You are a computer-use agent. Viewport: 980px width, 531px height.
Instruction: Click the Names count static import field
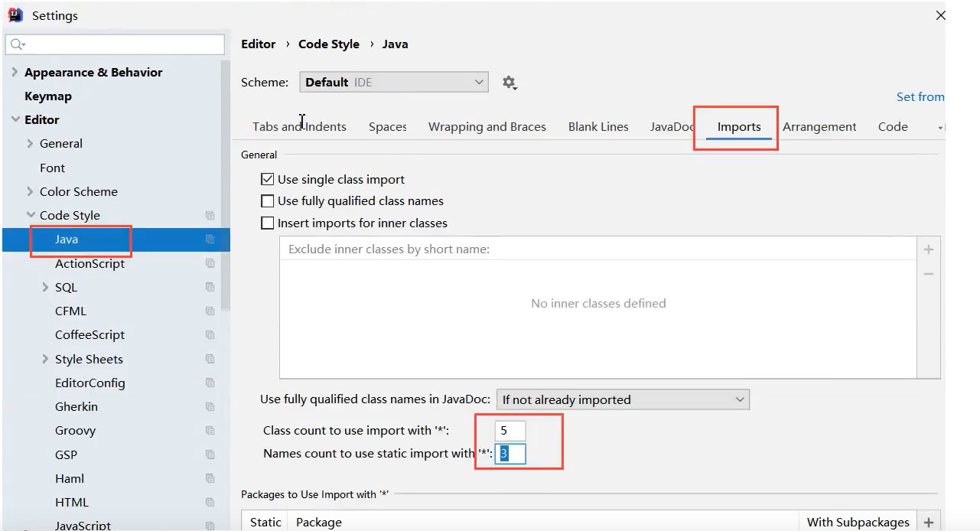(510, 454)
